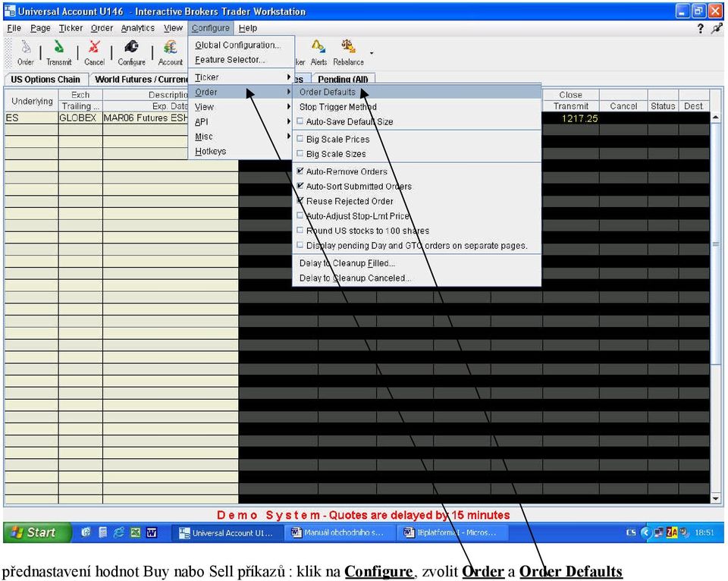The image size is (728, 581).
Task: Open Delay to Cleanup Filled option
Action: 417,263
